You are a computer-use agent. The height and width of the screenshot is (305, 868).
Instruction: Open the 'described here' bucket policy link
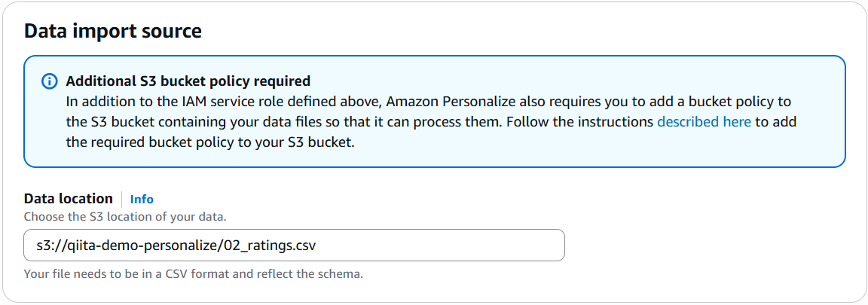point(704,121)
